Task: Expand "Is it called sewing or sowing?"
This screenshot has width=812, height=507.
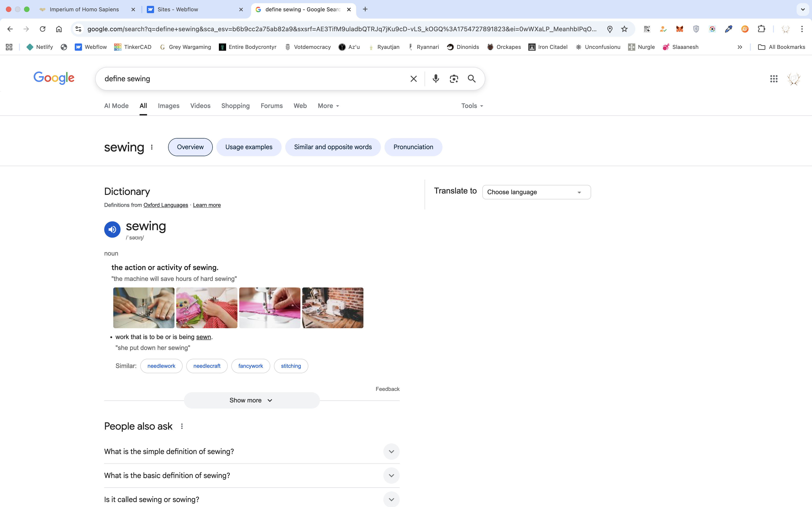Action: (x=391, y=499)
